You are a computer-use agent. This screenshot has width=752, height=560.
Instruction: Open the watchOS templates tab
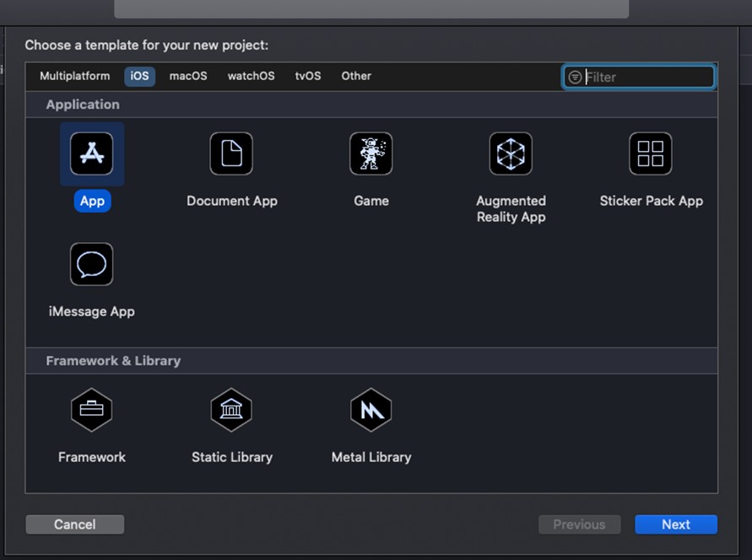(252, 76)
